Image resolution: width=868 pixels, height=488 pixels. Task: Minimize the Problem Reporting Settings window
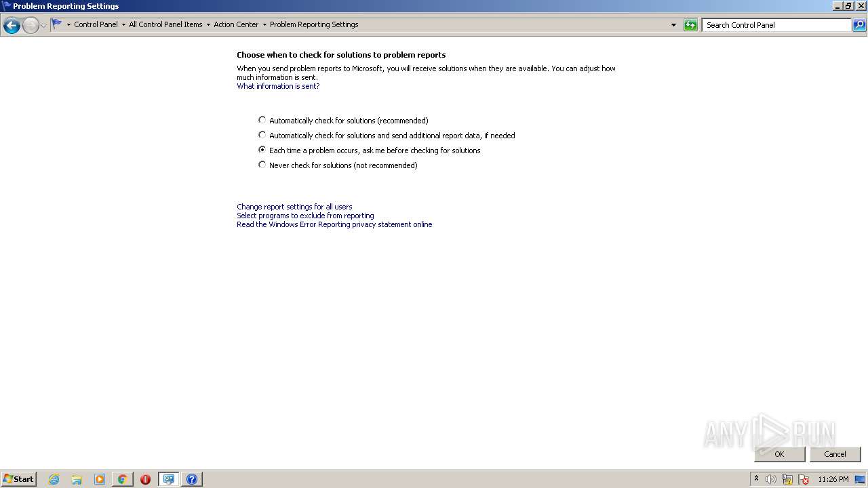[x=837, y=5]
